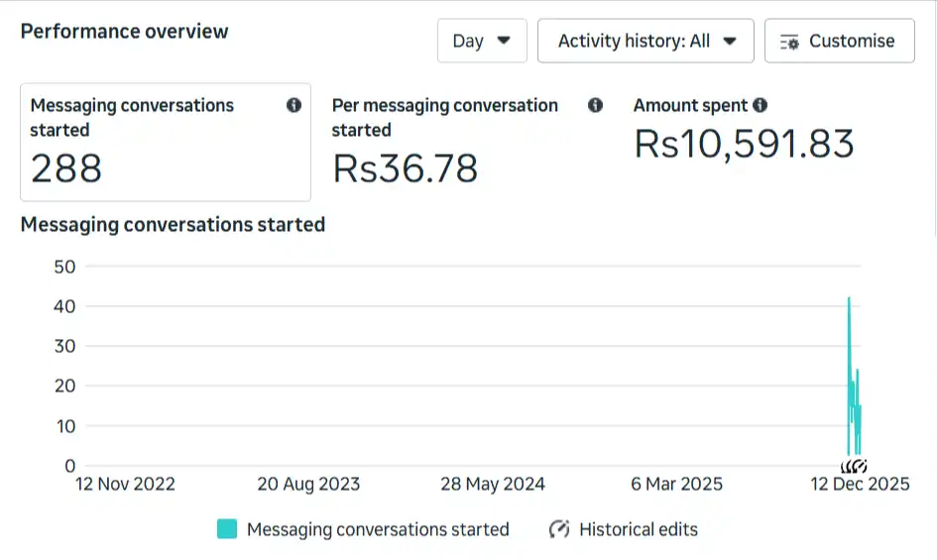Image resolution: width=937 pixels, height=560 pixels.
Task: Click info icon beside Messaging conversations started
Action: tap(293, 105)
